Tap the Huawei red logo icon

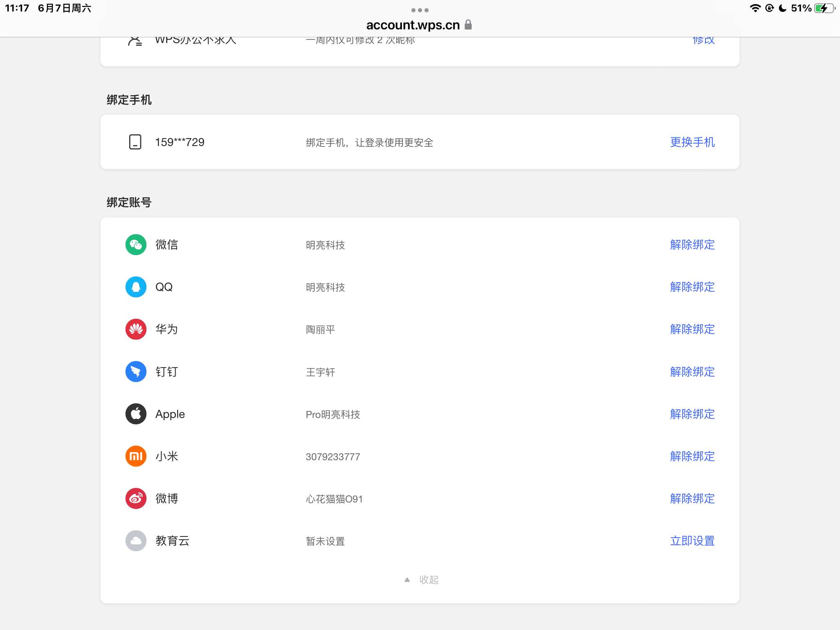136,329
